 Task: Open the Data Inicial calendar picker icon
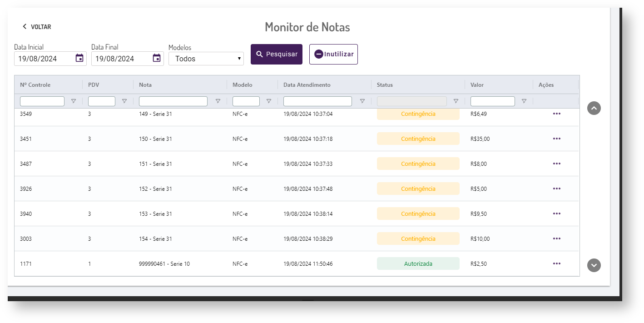[x=79, y=58]
